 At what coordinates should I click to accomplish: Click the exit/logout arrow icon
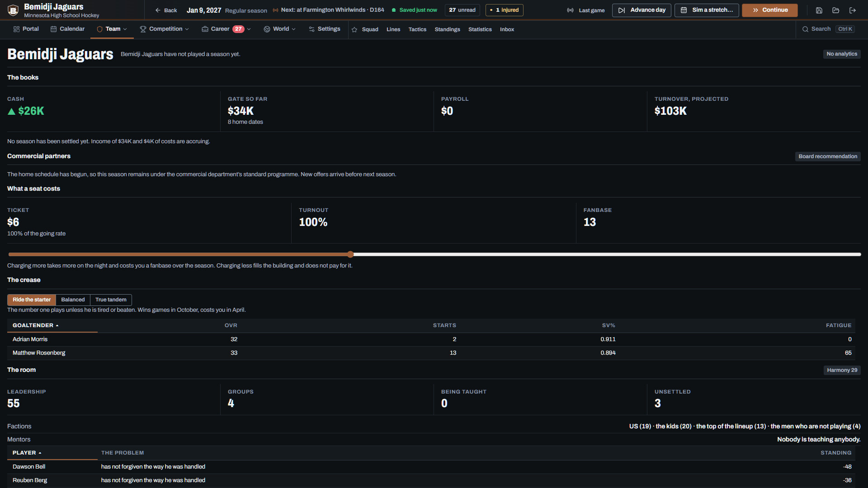point(853,10)
